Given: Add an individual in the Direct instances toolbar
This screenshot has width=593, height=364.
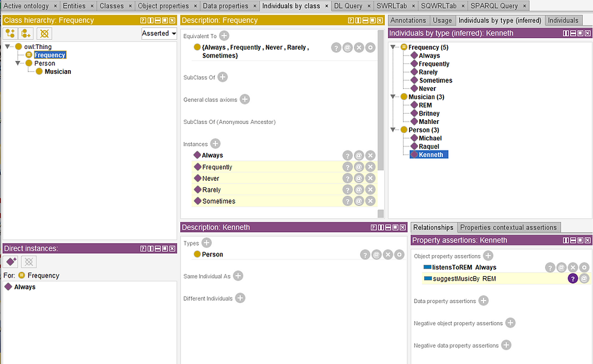Looking at the screenshot, I should 11,262.
